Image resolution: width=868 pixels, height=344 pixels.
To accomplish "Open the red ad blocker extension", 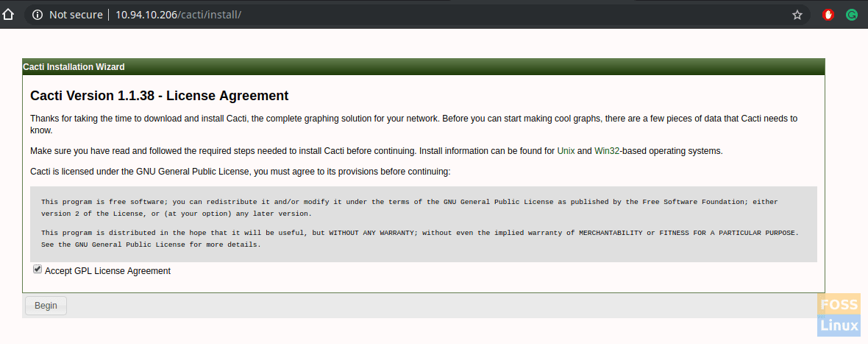I will click(x=828, y=15).
